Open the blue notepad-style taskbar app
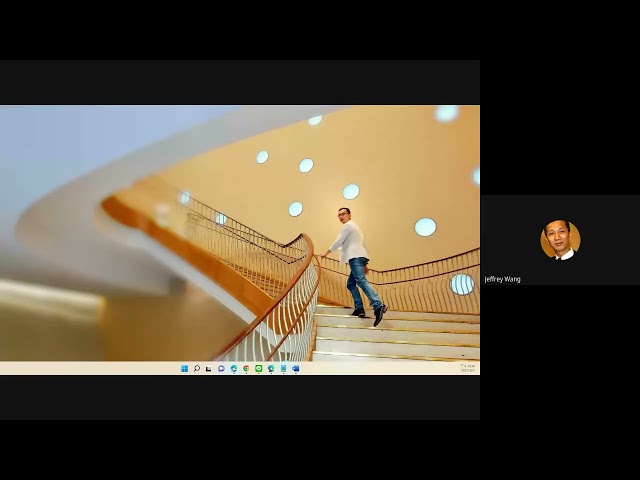Image resolution: width=640 pixels, height=480 pixels. [283, 369]
